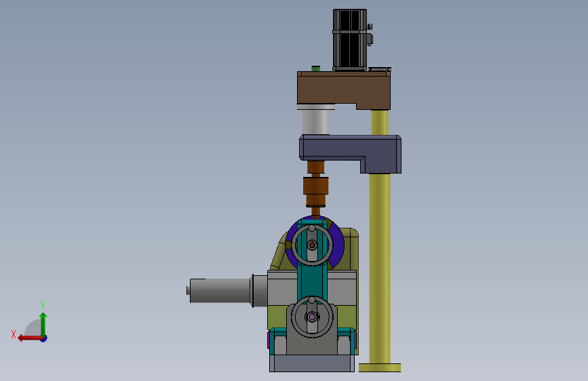This screenshot has width=588, height=381.
Task: Click the red X axis arrow of the triad
Action: (x=29, y=338)
